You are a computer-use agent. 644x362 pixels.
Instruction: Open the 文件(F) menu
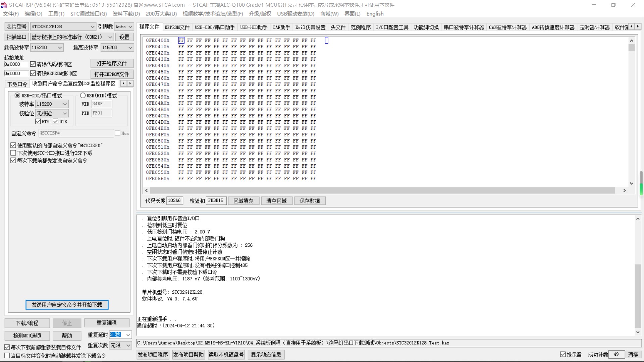pos(11,14)
